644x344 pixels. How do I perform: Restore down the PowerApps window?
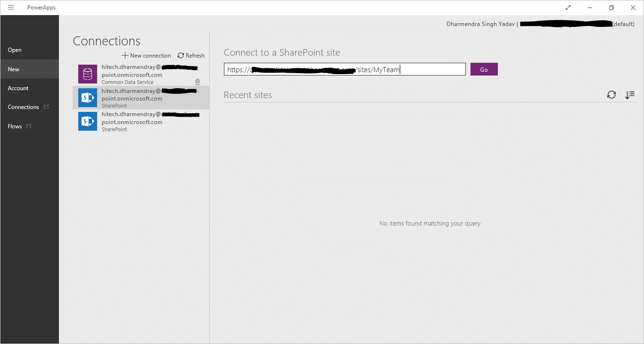611,8
